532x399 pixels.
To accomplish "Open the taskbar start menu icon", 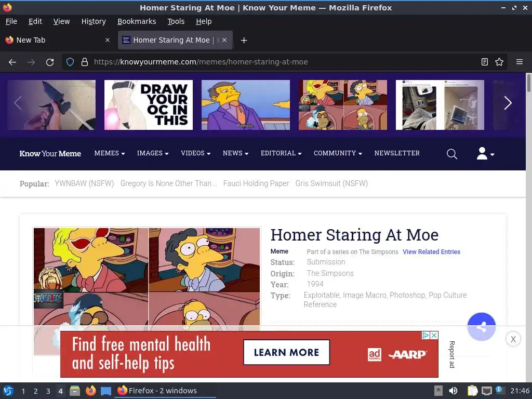I will (x=8, y=391).
